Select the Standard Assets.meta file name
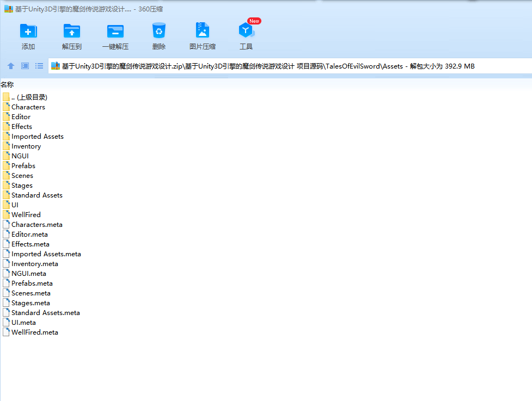The image size is (532, 401). tap(46, 313)
